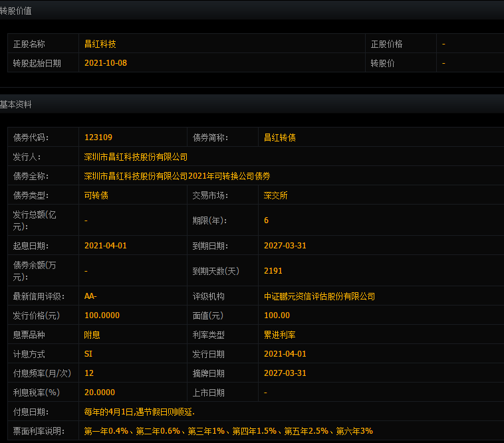Screen dimensions: 504x443
Task: Click the 最新信用评级 label
Action: pos(39,296)
